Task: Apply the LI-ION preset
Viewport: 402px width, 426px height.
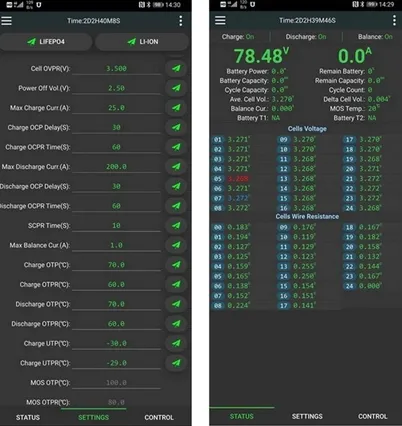Action: coord(142,42)
